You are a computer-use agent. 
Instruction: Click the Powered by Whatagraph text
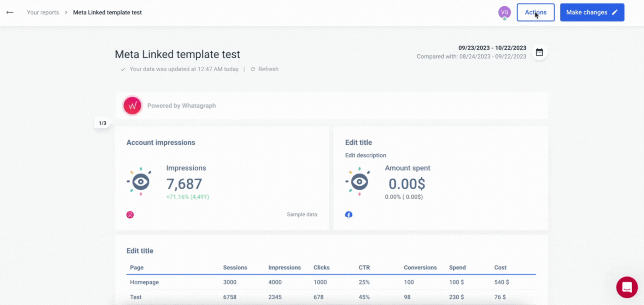coord(182,106)
